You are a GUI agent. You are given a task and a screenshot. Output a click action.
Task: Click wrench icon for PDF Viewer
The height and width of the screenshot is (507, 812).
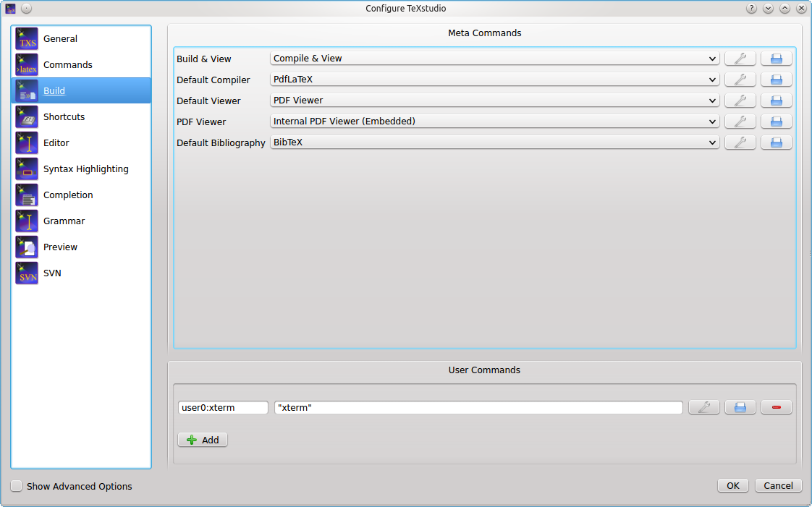[740, 121]
